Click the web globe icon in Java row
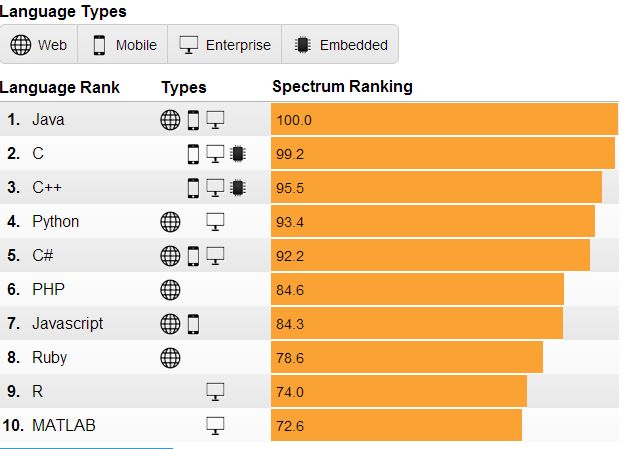628x449 pixels. 171,120
